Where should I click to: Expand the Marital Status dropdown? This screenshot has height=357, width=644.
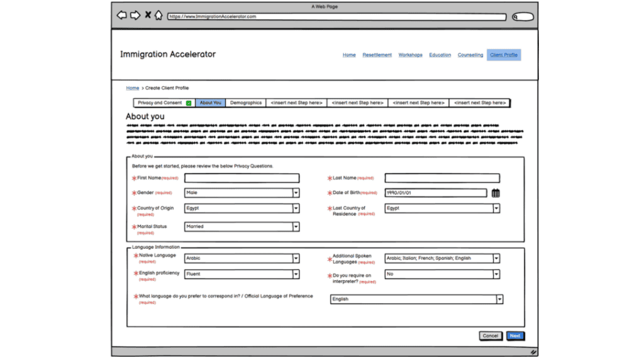point(296,227)
